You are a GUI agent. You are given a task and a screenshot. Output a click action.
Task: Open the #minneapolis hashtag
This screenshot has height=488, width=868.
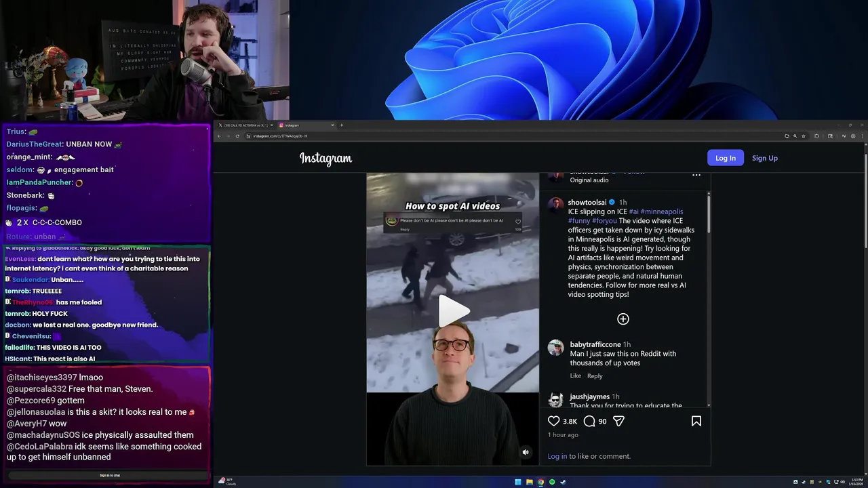662,211
